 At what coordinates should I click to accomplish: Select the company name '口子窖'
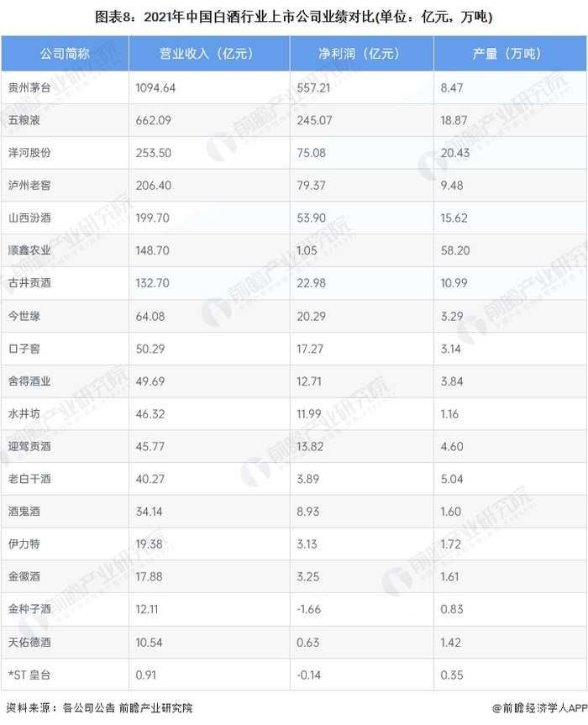pos(24,349)
